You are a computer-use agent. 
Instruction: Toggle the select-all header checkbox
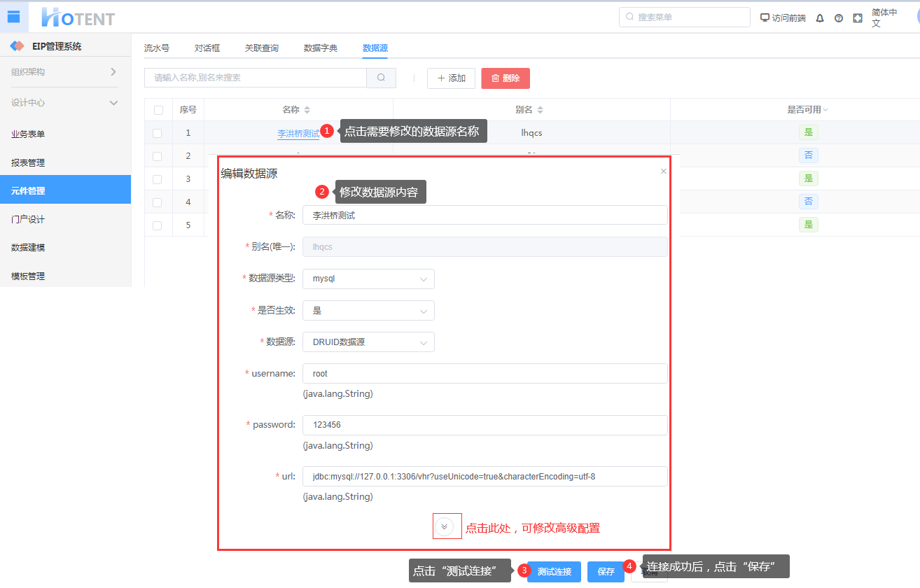click(158, 110)
